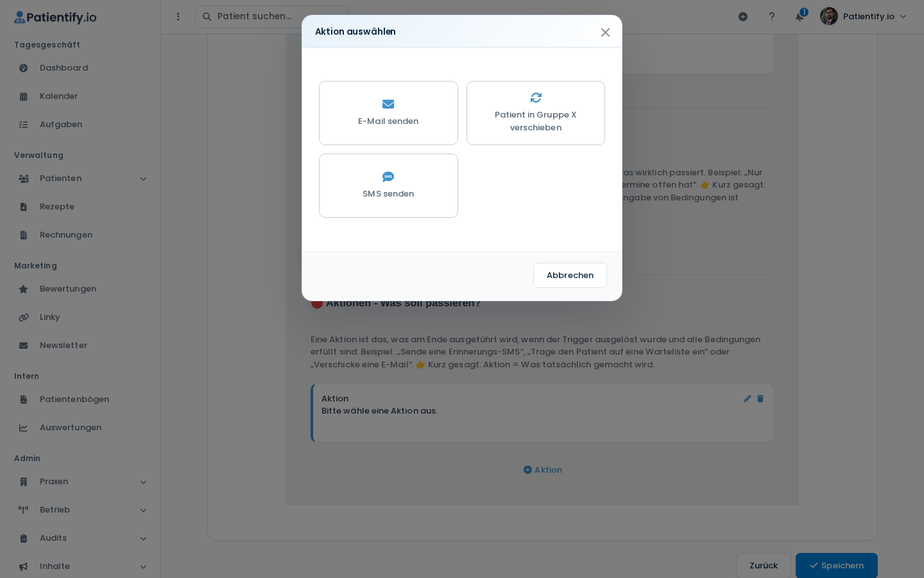924x578 pixels.
Task: Click the Patientenbögen file icon
Action: 24,399
